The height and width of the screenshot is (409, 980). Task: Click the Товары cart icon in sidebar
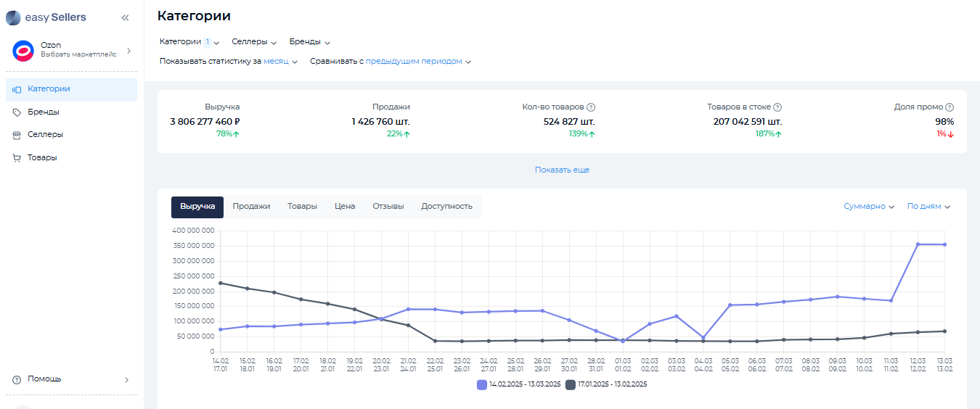(x=17, y=158)
